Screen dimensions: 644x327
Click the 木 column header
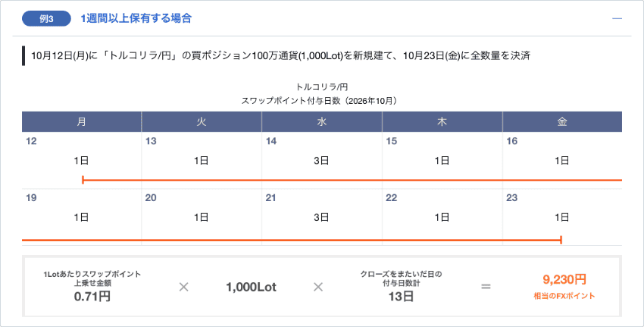442,121
